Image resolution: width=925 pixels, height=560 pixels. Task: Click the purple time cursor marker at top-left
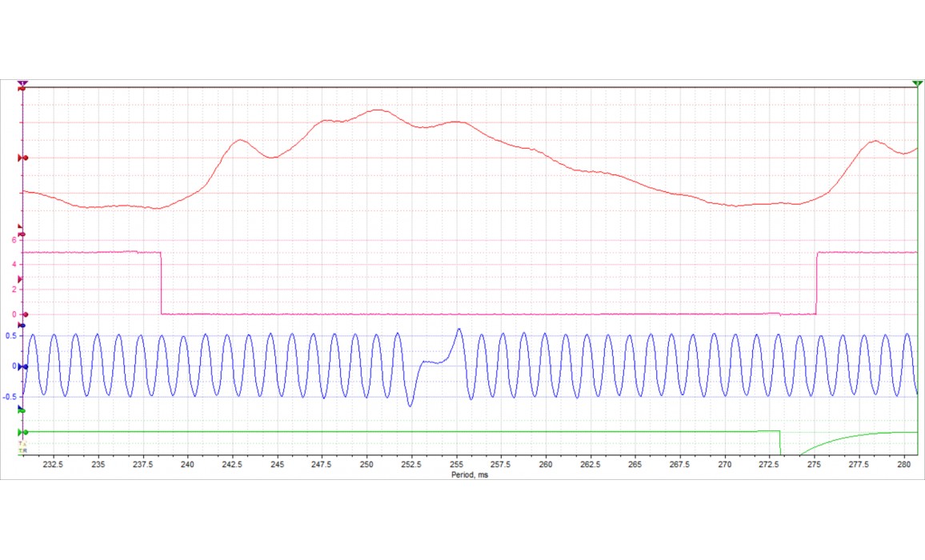point(22,82)
